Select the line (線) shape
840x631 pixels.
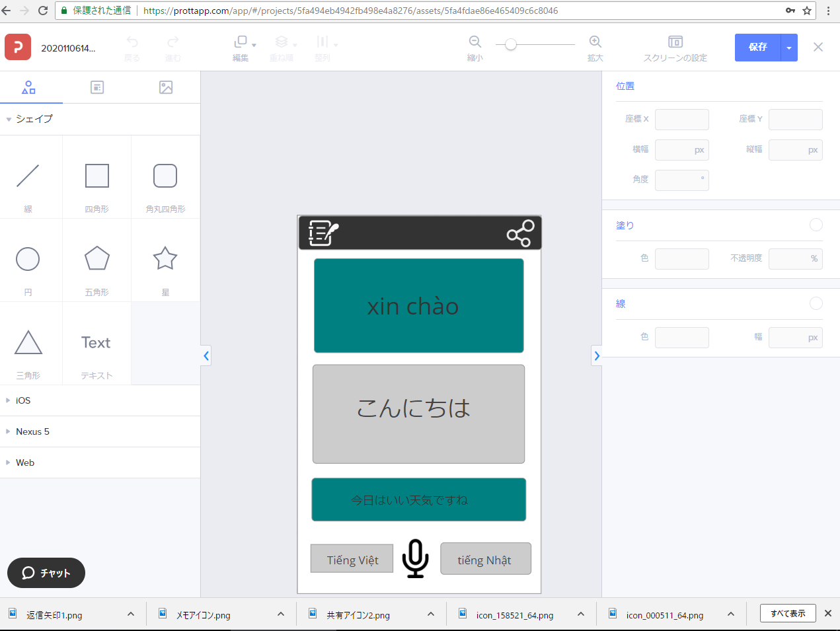click(x=28, y=176)
